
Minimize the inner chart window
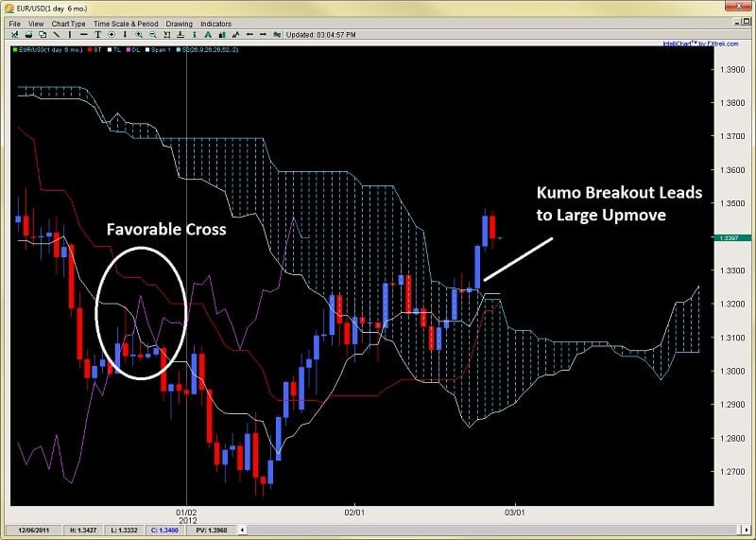pyautogui.click(x=737, y=22)
